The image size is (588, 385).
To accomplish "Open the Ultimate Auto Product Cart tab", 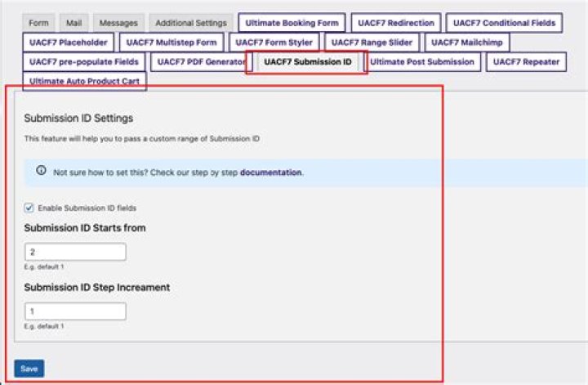I will point(84,82).
